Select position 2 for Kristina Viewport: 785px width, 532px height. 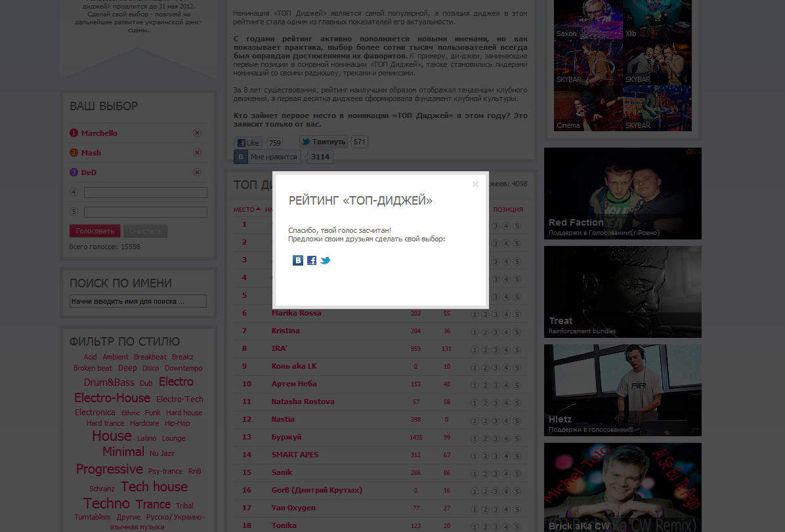485,333
